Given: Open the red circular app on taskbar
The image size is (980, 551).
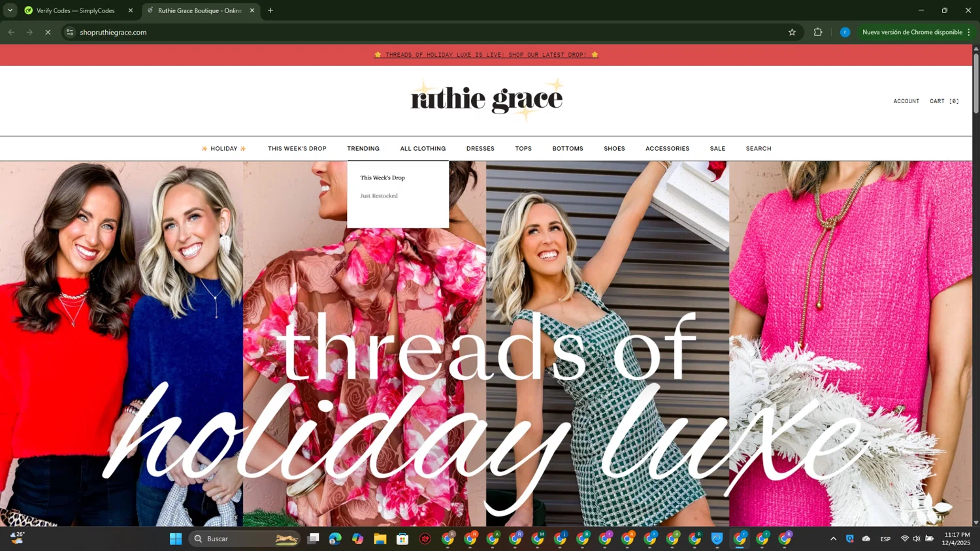Looking at the screenshot, I should point(425,539).
